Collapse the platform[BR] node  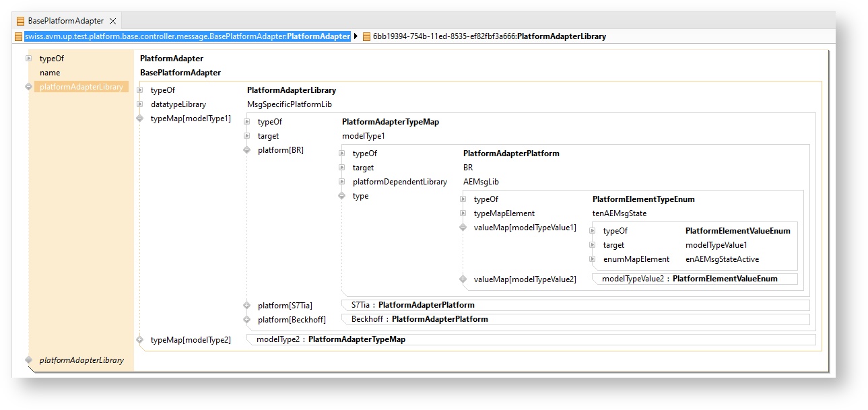tap(247, 150)
